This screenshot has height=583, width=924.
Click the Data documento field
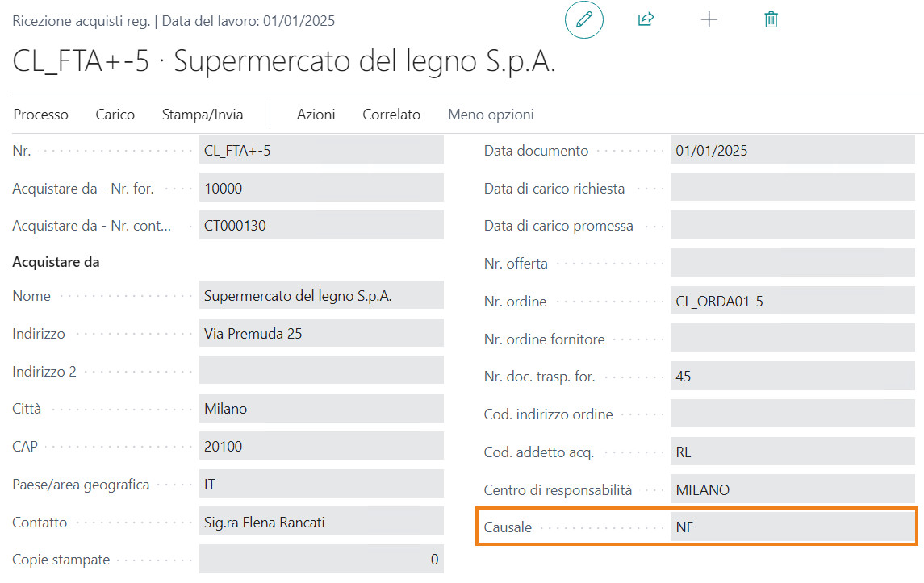click(x=792, y=151)
